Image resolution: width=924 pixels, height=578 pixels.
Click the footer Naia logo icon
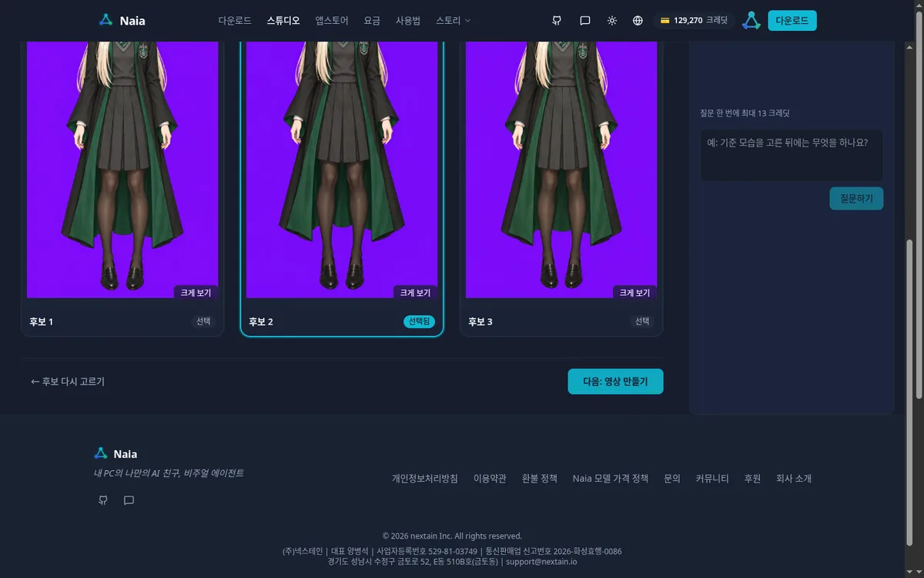pos(101,453)
